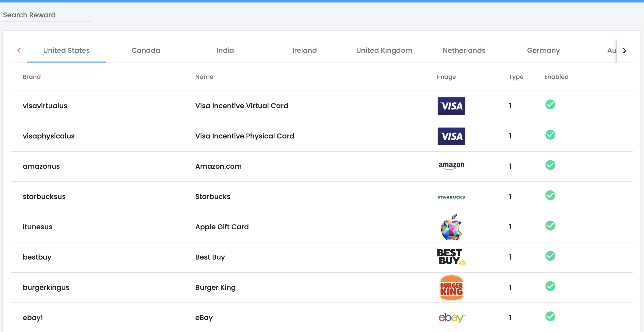The height and width of the screenshot is (332, 644).
Task: Toggle enabled checkmark for Amazon.com
Action: click(550, 165)
